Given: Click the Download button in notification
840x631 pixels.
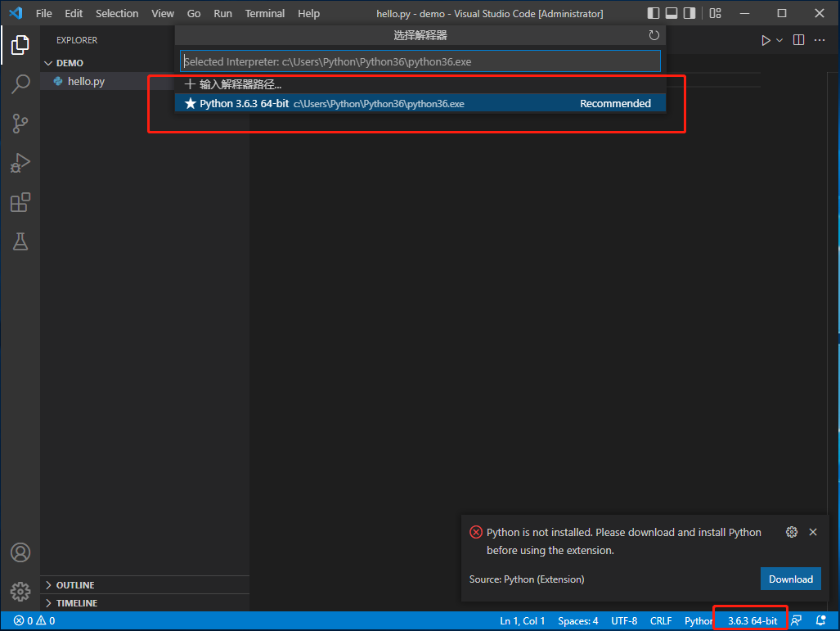Looking at the screenshot, I should point(791,579).
